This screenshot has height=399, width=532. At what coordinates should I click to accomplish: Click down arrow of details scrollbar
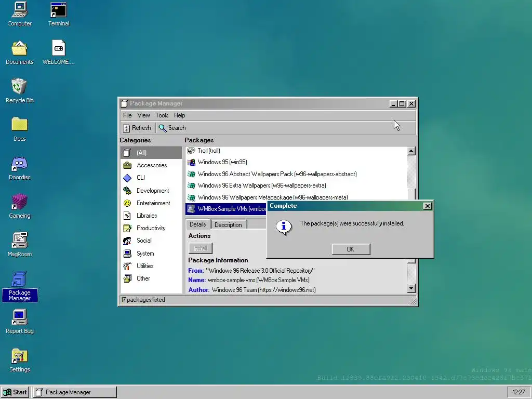click(411, 289)
